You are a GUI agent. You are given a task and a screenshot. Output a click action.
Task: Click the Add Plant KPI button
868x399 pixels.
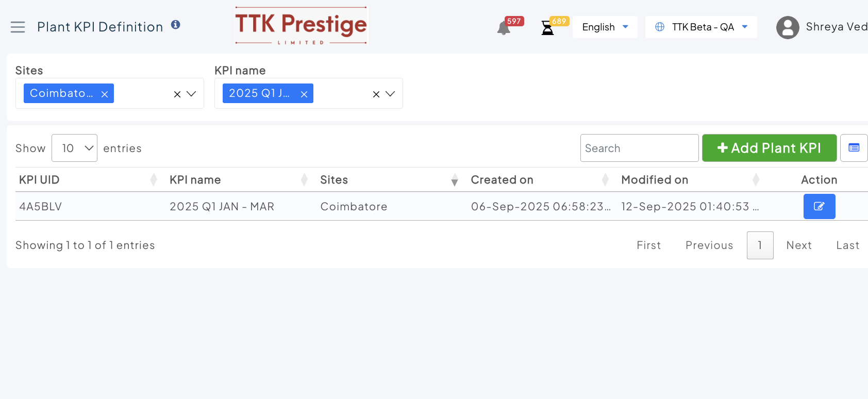769,148
